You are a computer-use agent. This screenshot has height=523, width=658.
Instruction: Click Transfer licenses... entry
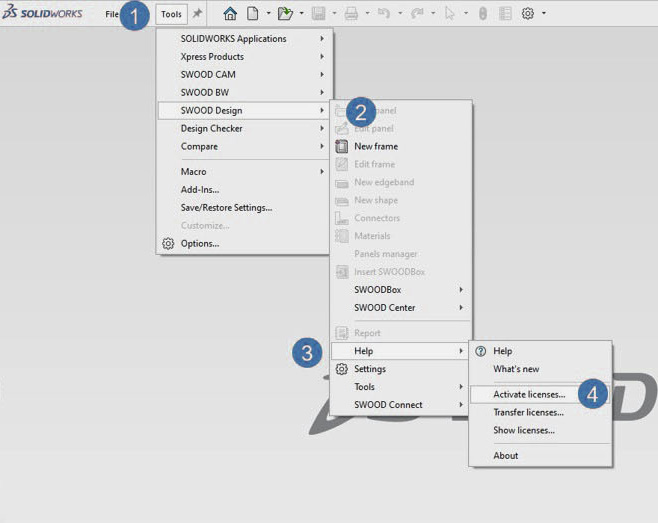tap(528, 412)
